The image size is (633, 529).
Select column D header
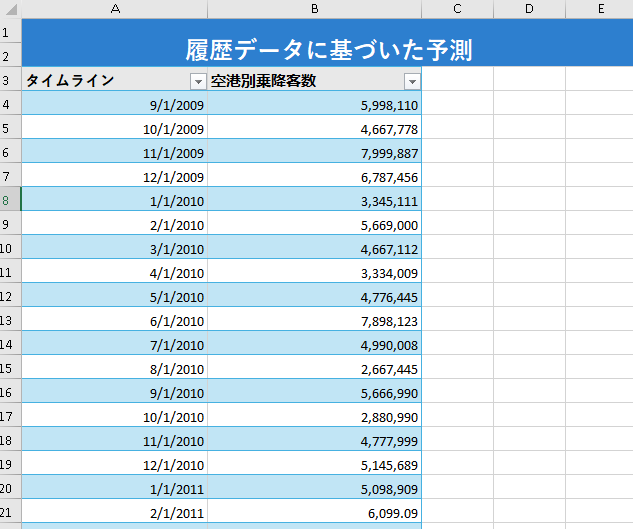[x=529, y=9]
